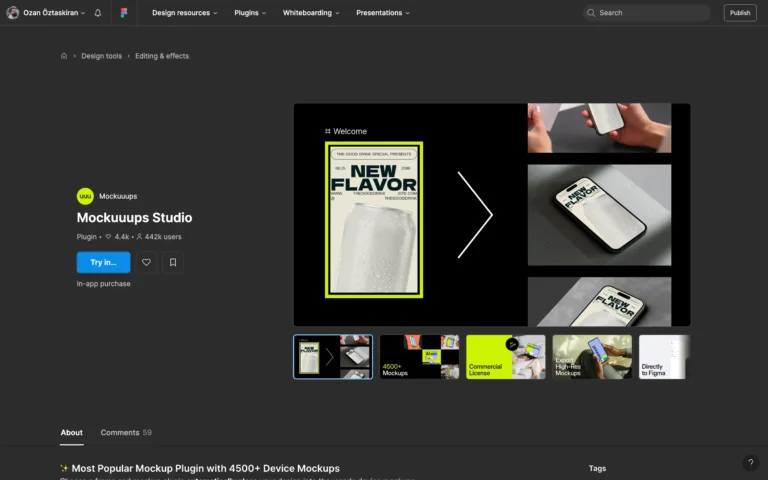Expand the Whiteboarding menu

[x=311, y=13]
